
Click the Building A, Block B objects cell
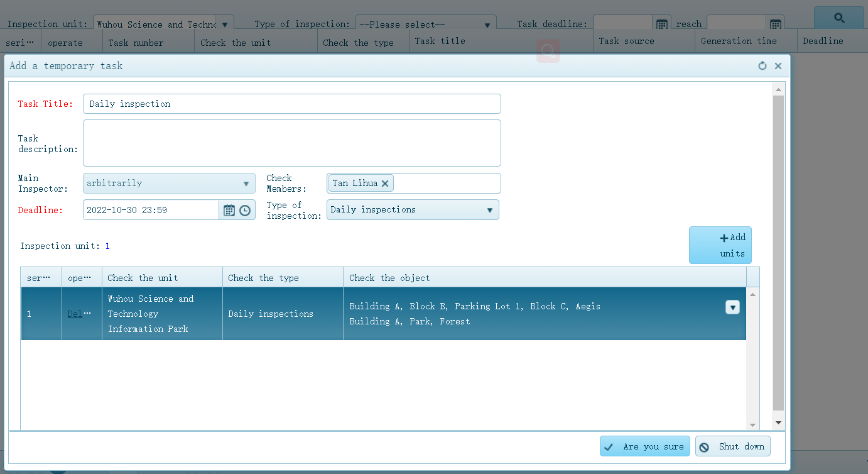[545, 314]
